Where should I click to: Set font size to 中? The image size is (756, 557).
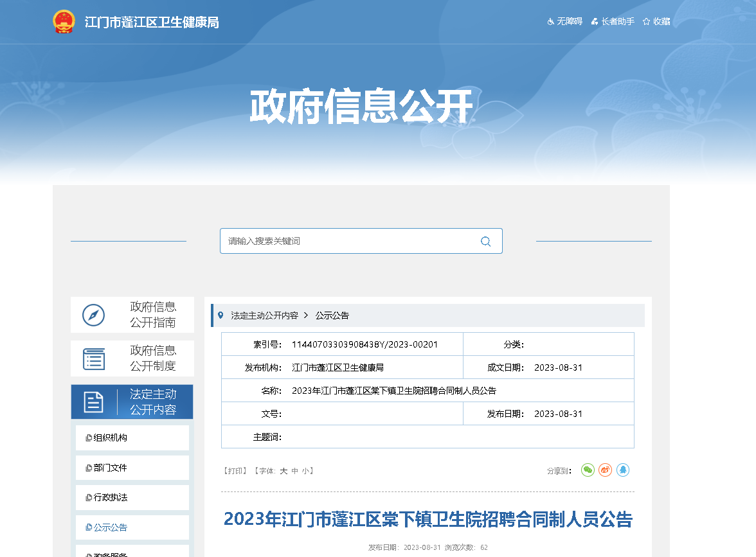coord(294,471)
